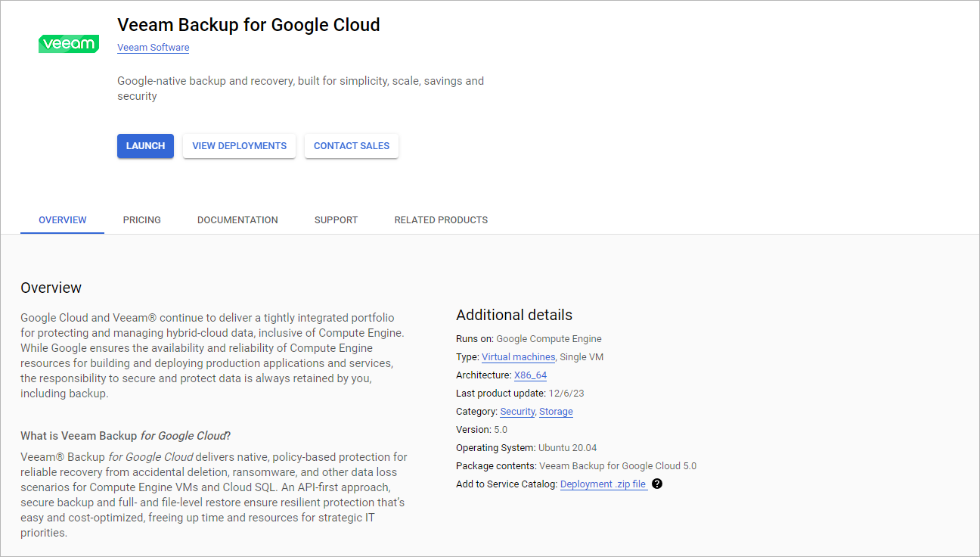Click the last product update date 12/6/23
This screenshot has height=557, width=980.
(x=568, y=394)
